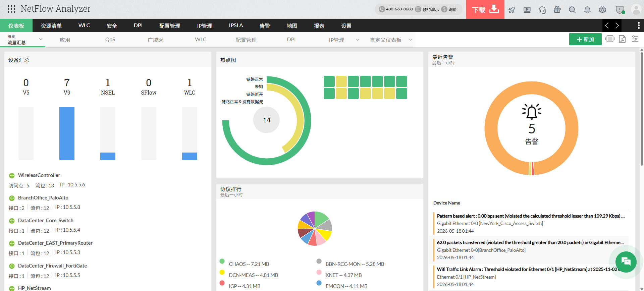Open the 设置 settings menu
The image size is (644, 291).
click(346, 26)
